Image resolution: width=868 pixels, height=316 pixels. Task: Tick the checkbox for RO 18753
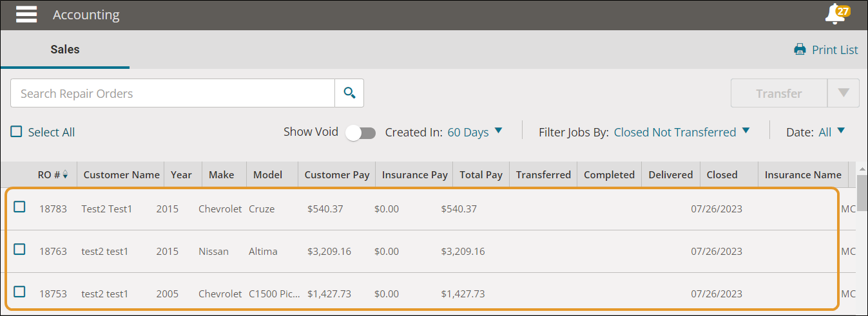19,292
